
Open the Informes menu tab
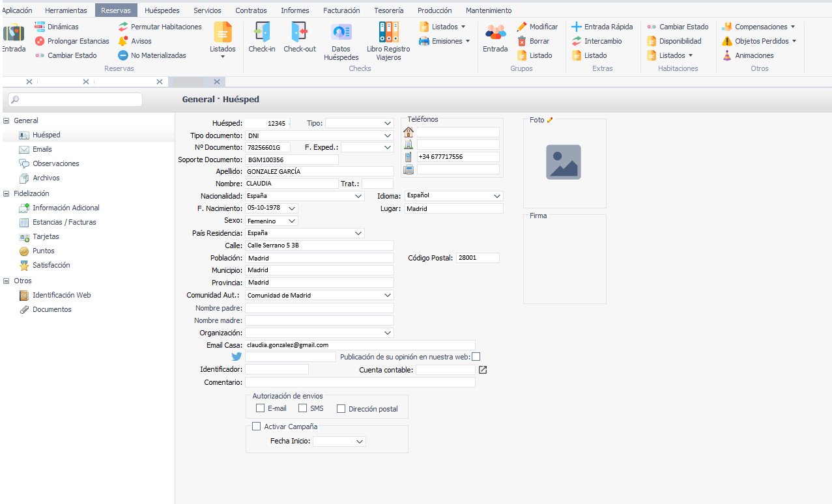coord(295,10)
